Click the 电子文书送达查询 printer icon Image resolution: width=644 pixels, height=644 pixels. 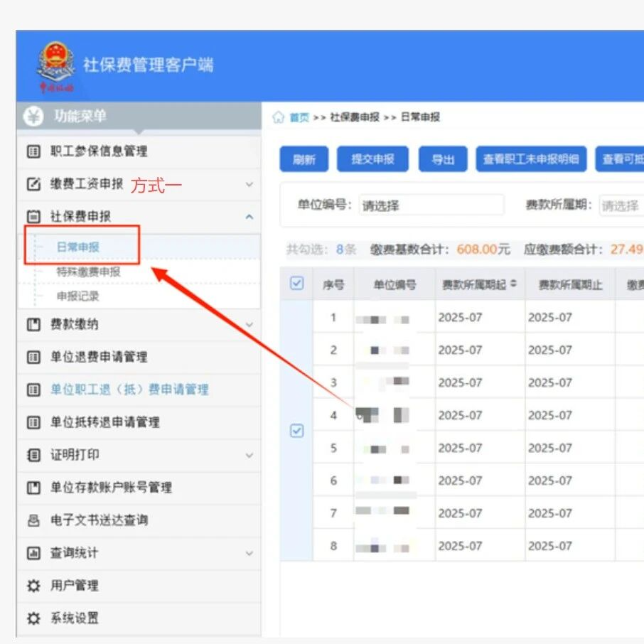33,520
